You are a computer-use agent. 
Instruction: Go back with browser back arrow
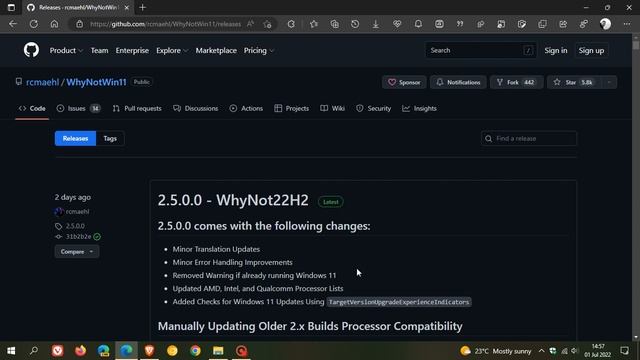point(13,24)
